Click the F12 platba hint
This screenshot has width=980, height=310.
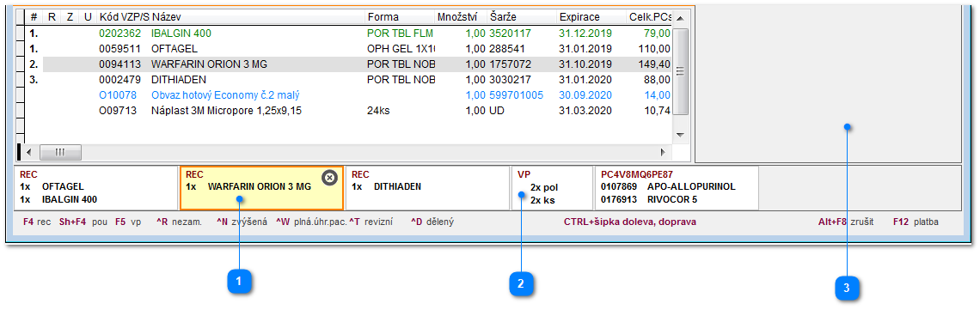[x=916, y=222]
